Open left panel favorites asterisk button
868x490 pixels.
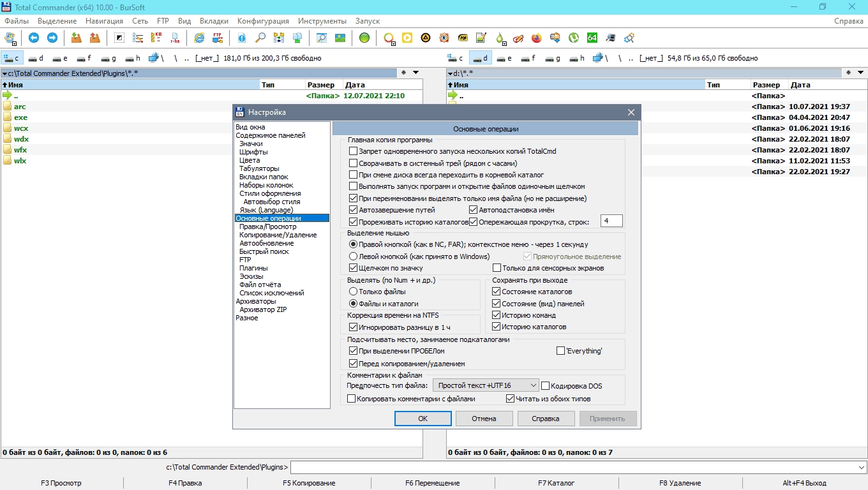(x=403, y=73)
